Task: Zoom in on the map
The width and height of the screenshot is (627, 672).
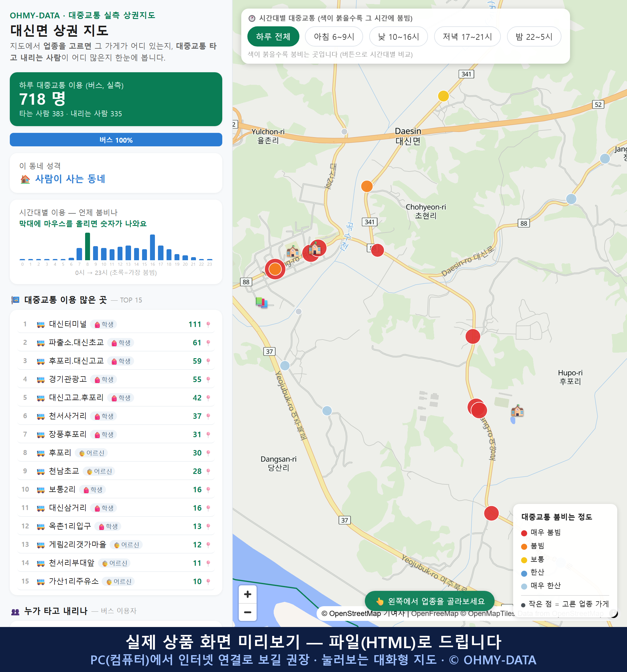Action: click(247, 594)
